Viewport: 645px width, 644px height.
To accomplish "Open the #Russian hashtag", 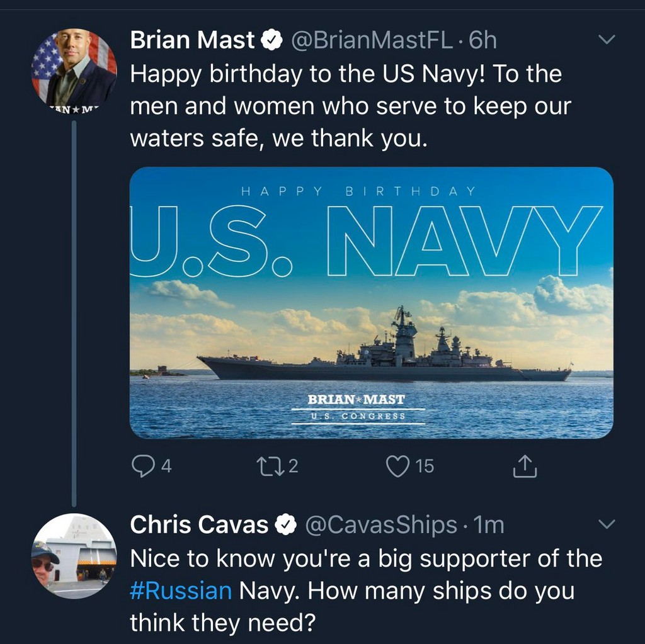I will [x=181, y=591].
